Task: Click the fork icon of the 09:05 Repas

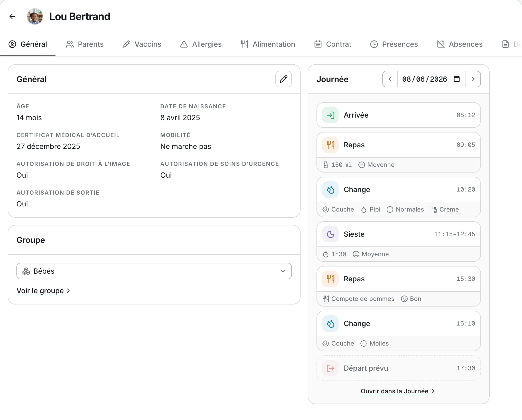Action: pyautogui.click(x=330, y=145)
